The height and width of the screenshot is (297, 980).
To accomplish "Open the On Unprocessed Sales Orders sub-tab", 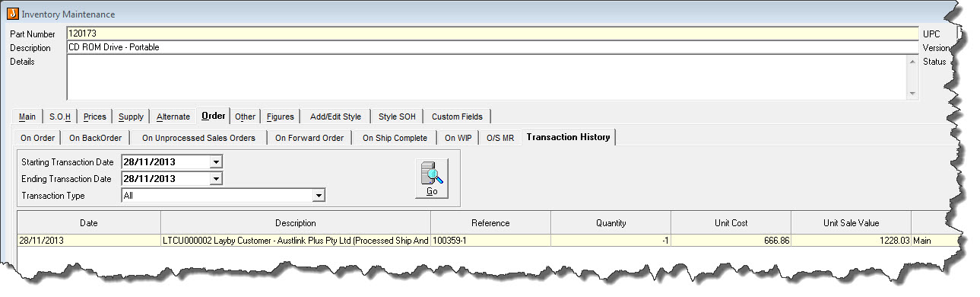I will click(198, 138).
